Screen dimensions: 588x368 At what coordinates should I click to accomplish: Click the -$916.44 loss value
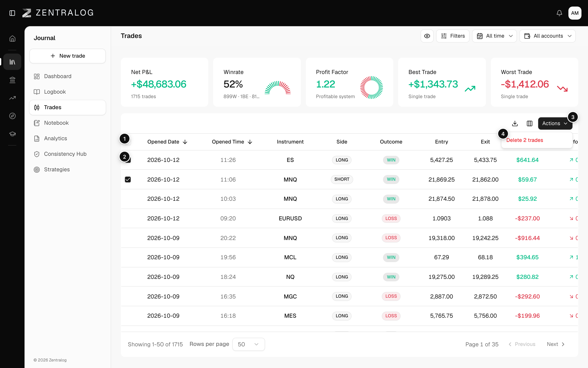coord(527,238)
